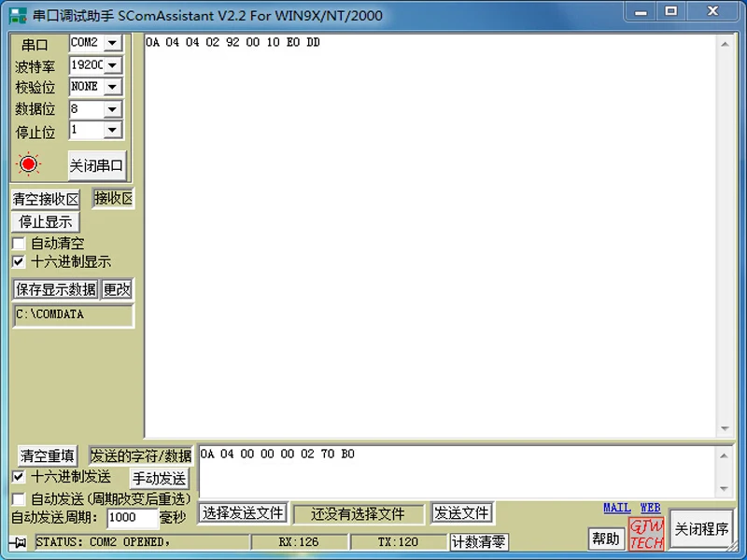Click the receive area scroll down arrow

(726, 428)
